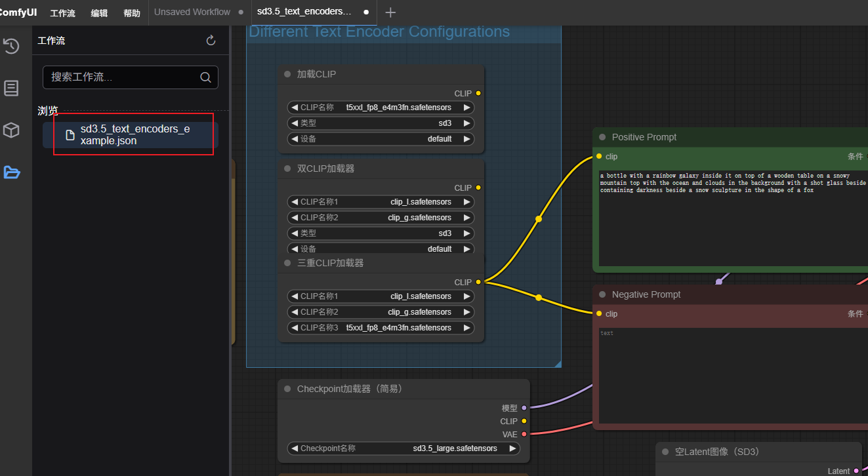
Task: Open the 帮助 menu
Action: (131, 13)
